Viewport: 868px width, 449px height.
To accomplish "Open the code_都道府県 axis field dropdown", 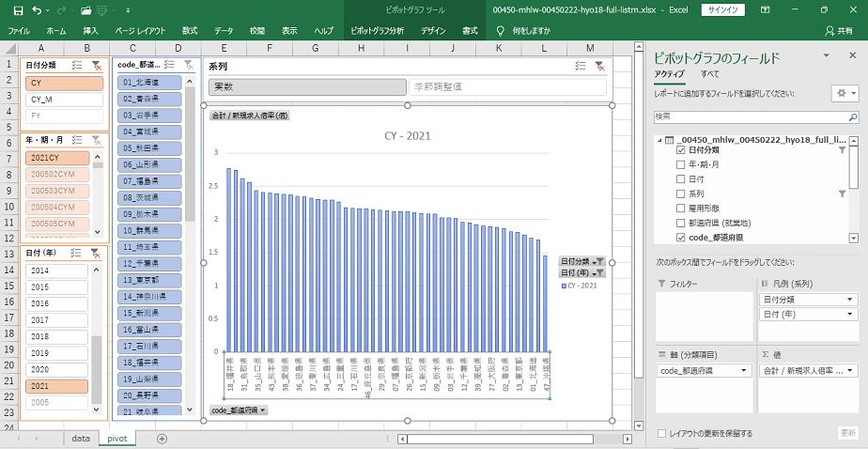I will [x=744, y=371].
